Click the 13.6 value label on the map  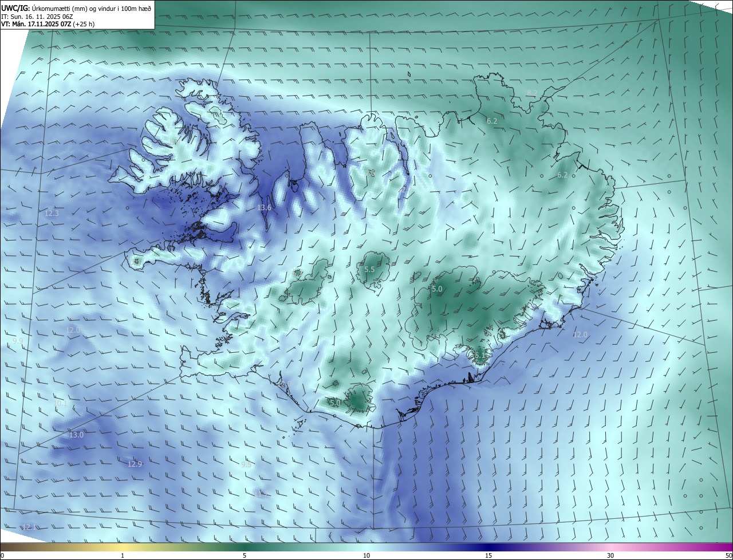tap(264, 208)
